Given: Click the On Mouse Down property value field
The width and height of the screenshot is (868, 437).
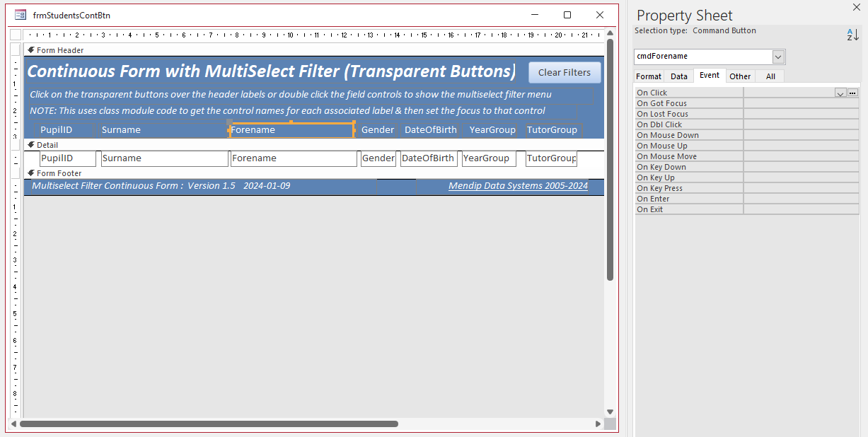Looking at the screenshot, I should point(802,135).
